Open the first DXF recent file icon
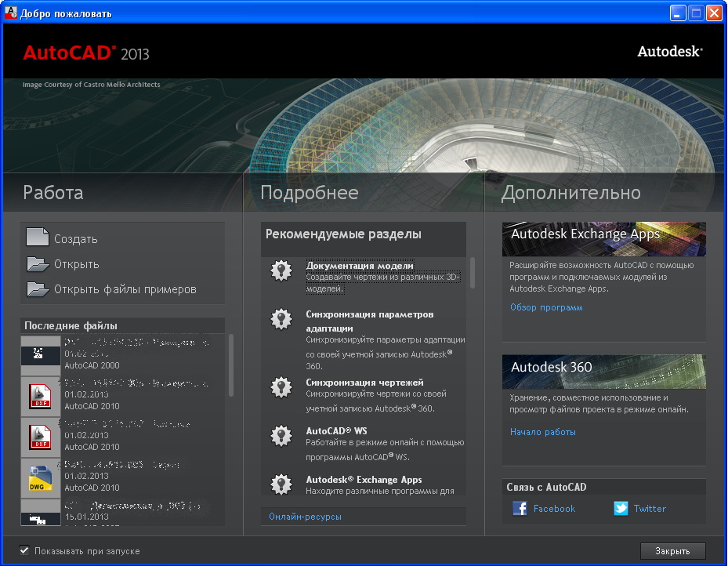 coord(41,397)
